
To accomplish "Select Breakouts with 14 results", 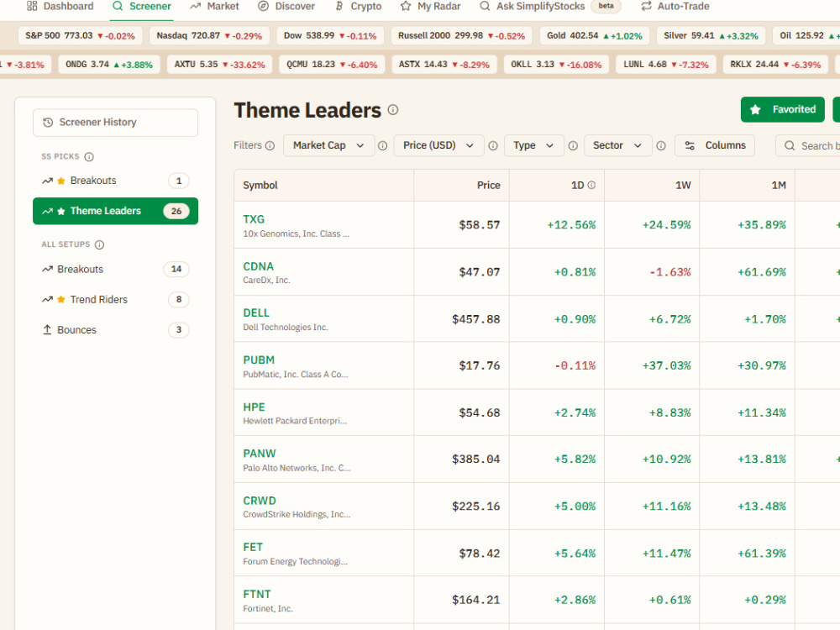I will [x=115, y=269].
